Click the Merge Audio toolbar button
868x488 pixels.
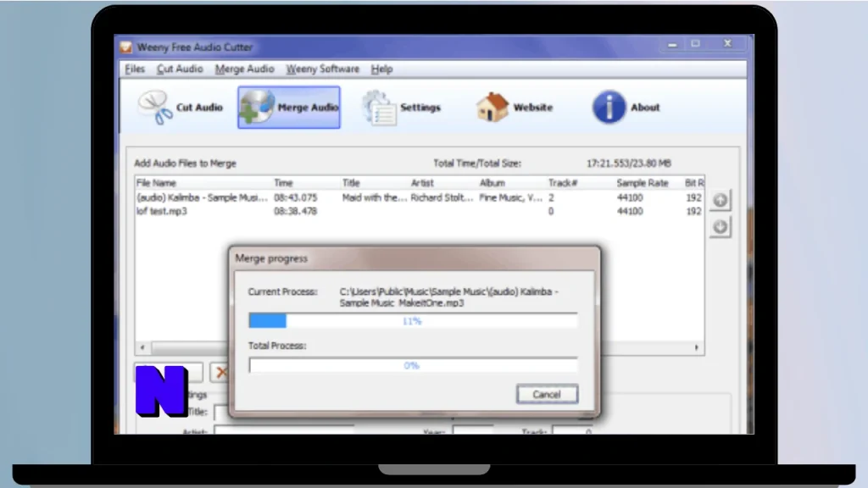(289, 108)
